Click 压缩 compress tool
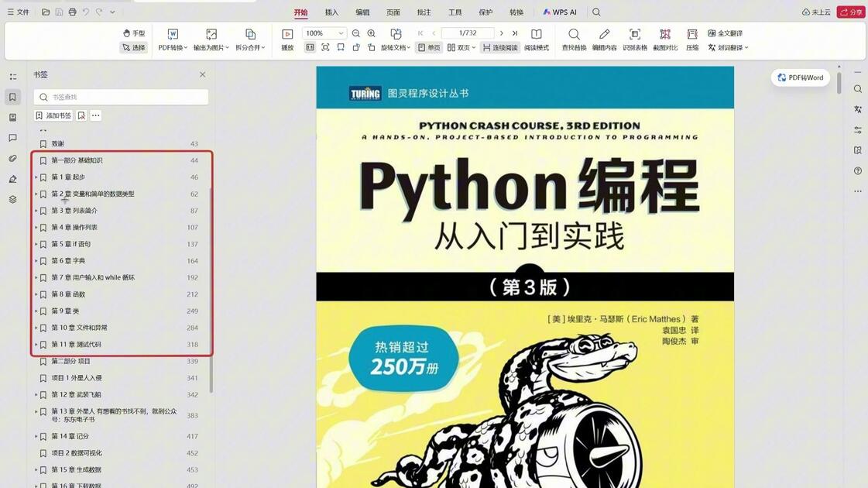The height and width of the screenshot is (488, 868). 692,40
